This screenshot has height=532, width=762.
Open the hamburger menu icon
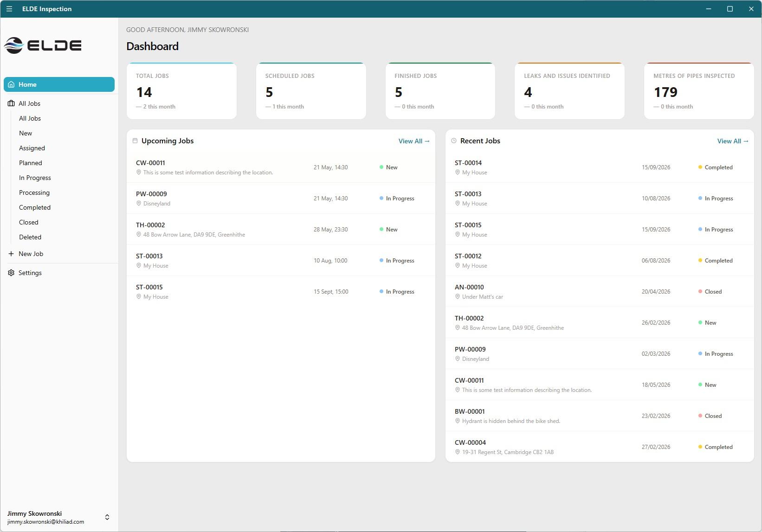(9, 9)
